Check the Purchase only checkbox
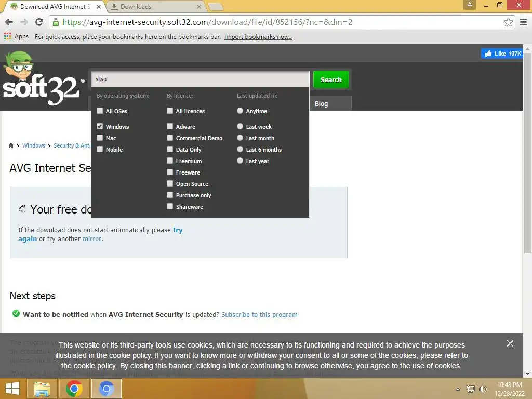The width and height of the screenshot is (532, 399). pyautogui.click(x=170, y=195)
